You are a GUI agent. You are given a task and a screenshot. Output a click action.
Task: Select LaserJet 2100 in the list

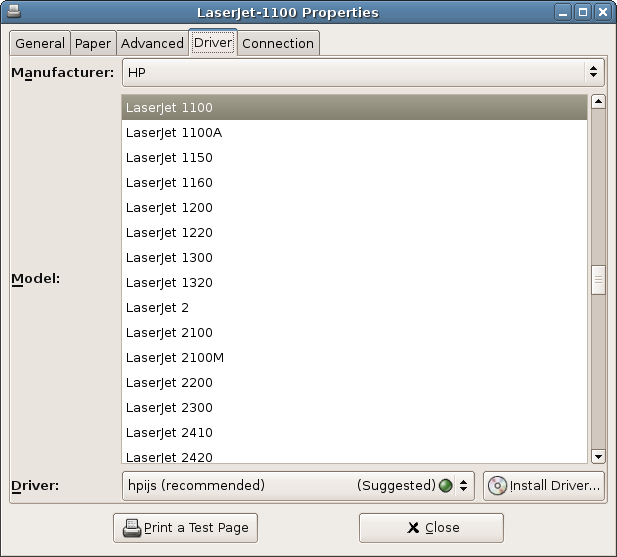point(354,332)
